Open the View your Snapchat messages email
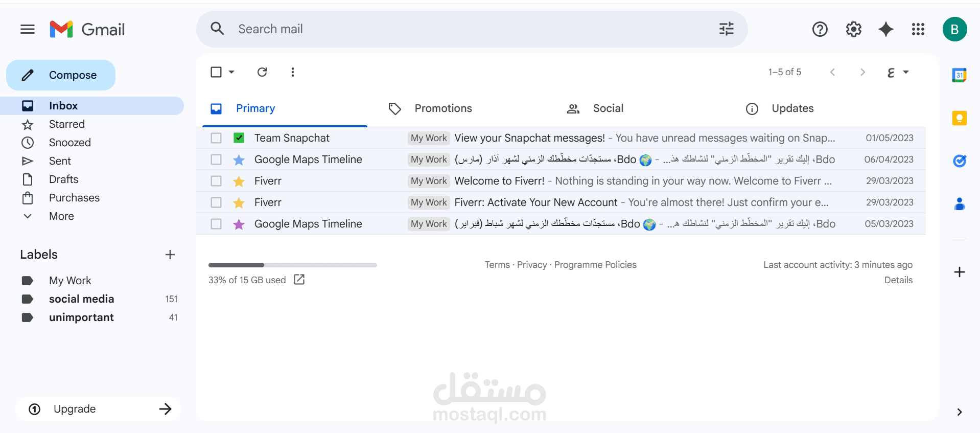 tap(561, 138)
